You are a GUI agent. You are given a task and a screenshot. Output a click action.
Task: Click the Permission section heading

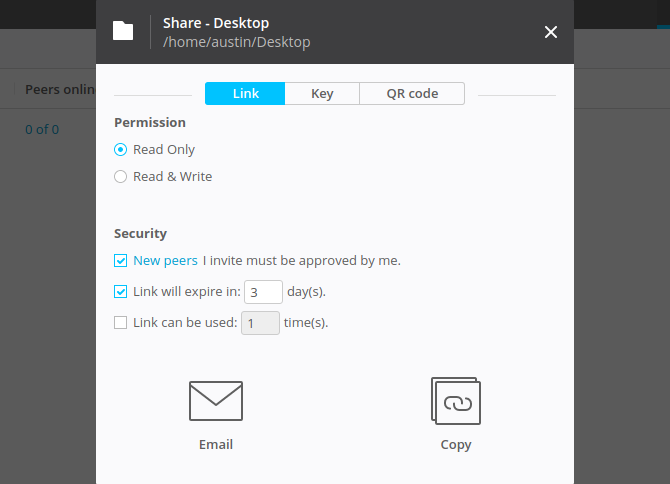click(x=150, y=123)
